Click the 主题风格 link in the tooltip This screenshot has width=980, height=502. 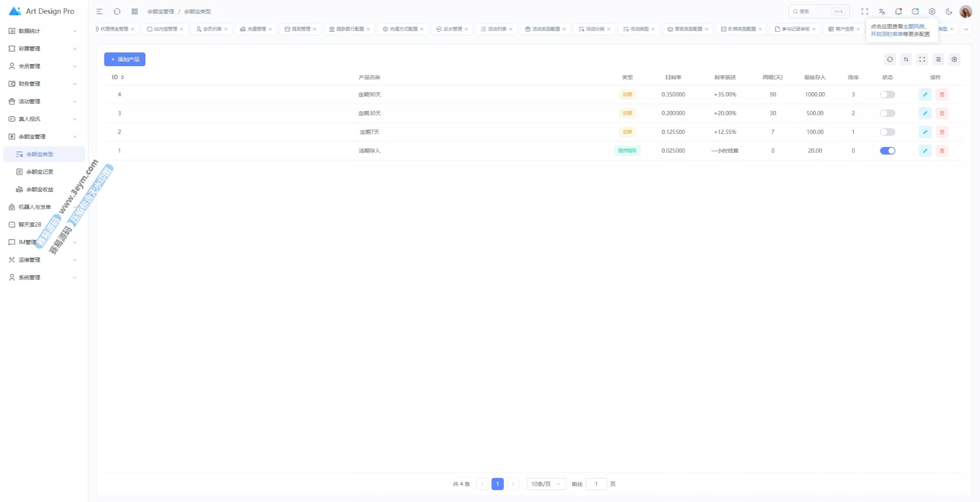(x=913, y=26)
